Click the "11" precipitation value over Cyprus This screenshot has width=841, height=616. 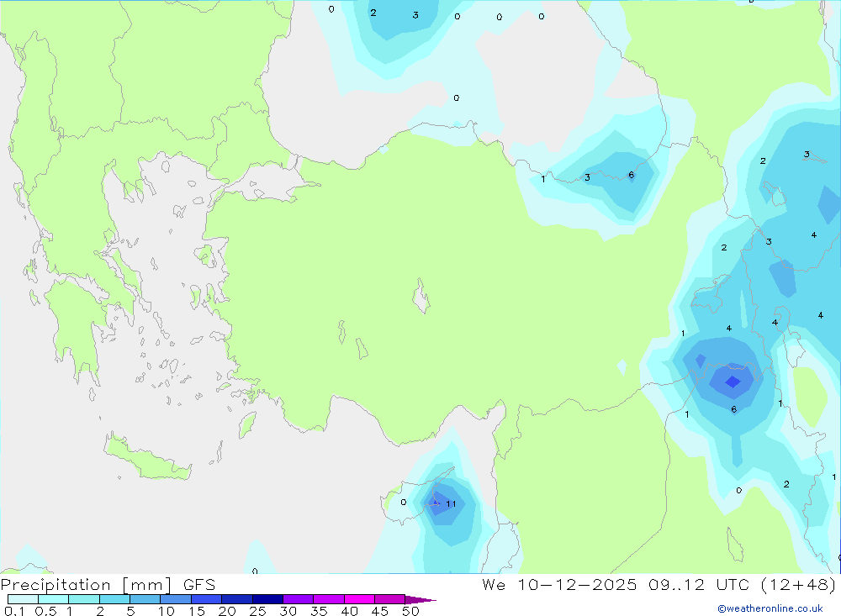click(451, 503)
